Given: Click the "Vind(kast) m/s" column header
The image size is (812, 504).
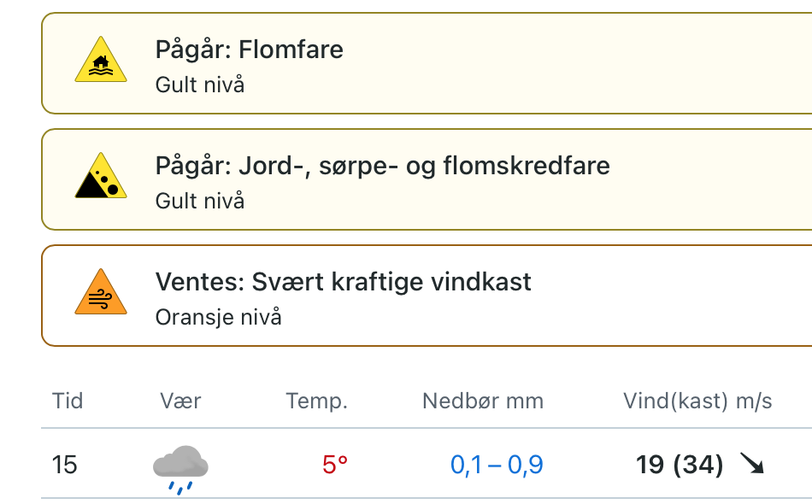Looking at the screenshot, I should [x=698, y=401].
